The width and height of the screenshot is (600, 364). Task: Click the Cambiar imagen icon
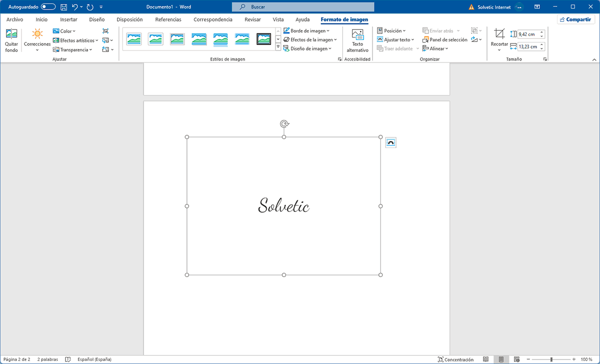[x=105, y=40]
